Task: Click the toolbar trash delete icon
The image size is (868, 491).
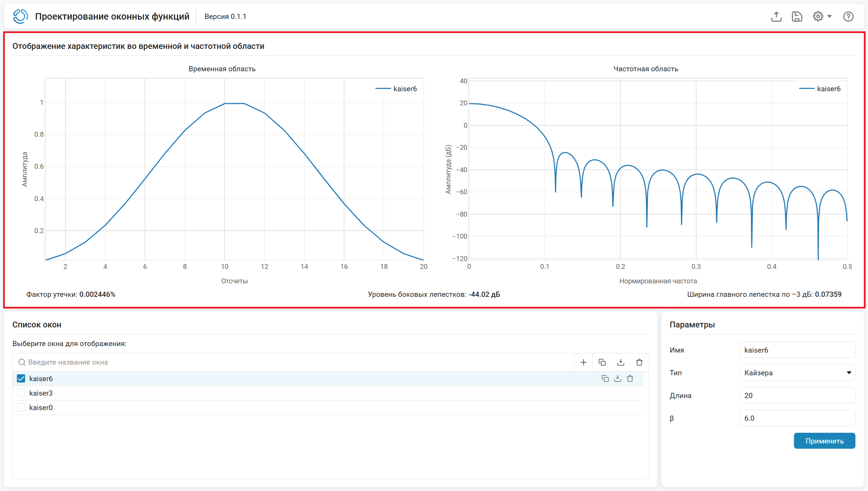Action: (639, 362)
